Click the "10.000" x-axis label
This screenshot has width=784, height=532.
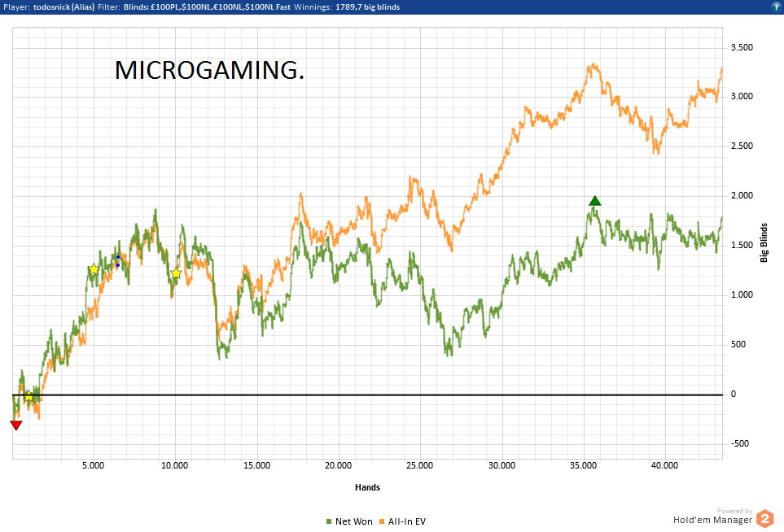[175, 465]
